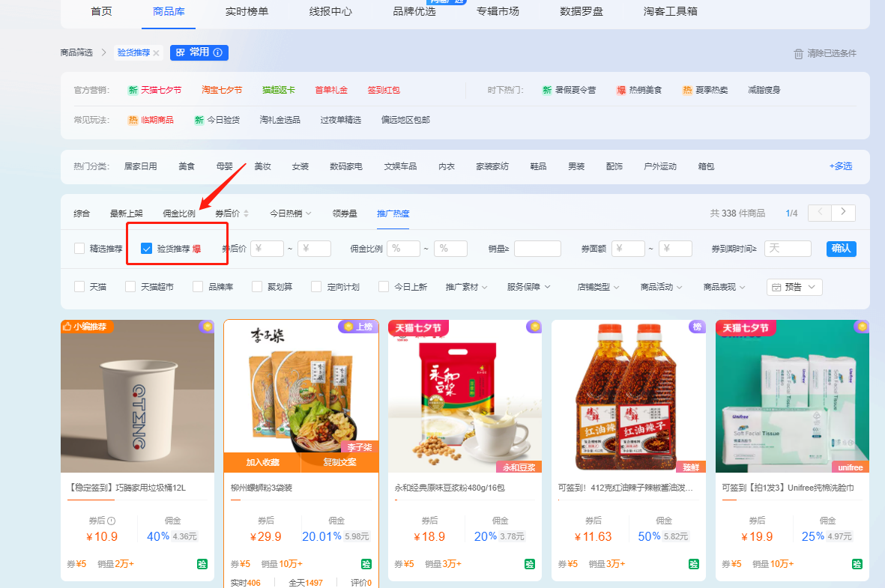Click the 上榜 badge on 螺蛳粉 product

coord(358,327)
